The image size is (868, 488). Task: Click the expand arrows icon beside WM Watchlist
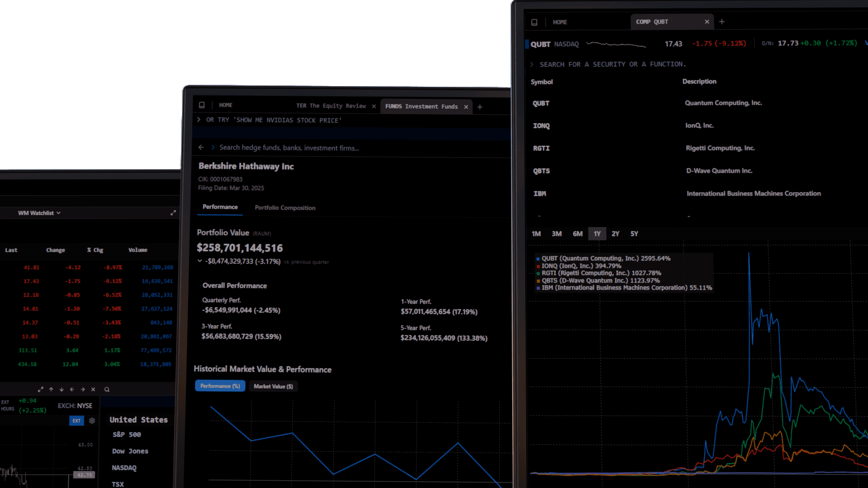[x=173, y=213]
